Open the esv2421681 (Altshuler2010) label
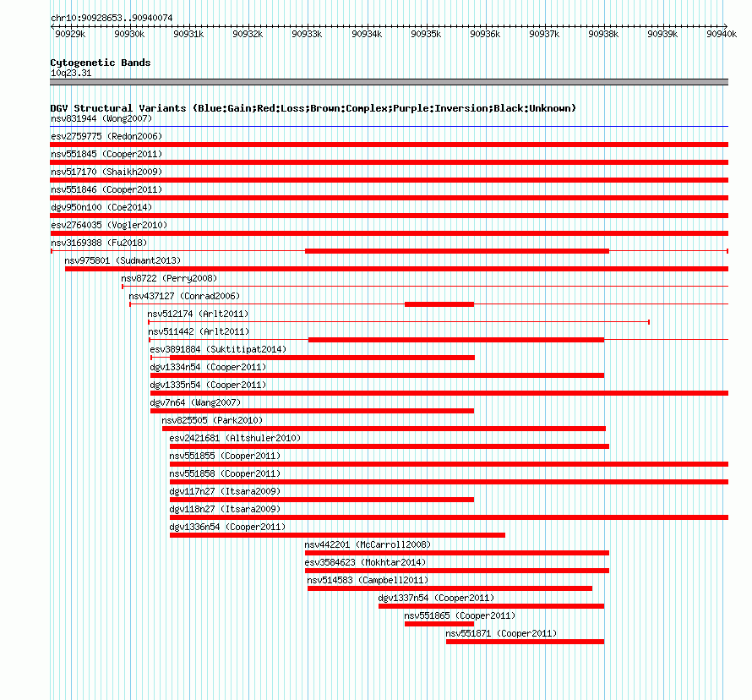The image size is (752, 700). coord(235,438)
